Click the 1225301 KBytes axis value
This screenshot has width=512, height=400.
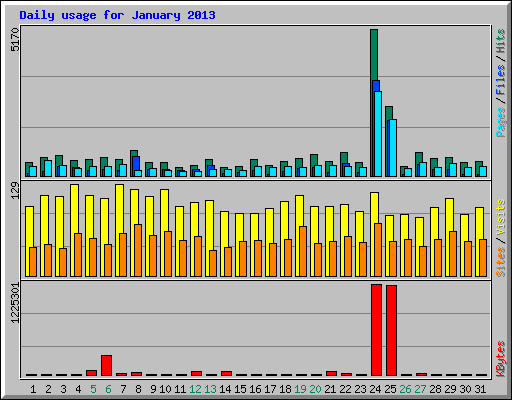(15, 303)
